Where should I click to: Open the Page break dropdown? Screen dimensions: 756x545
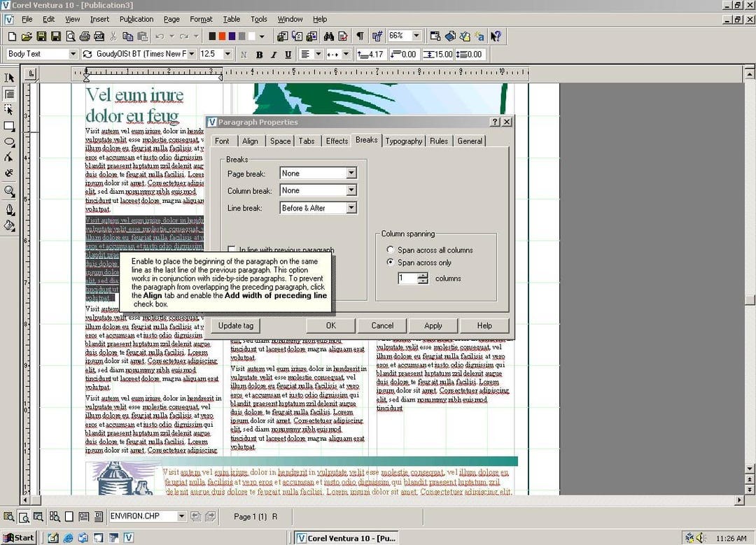(351, 173)
